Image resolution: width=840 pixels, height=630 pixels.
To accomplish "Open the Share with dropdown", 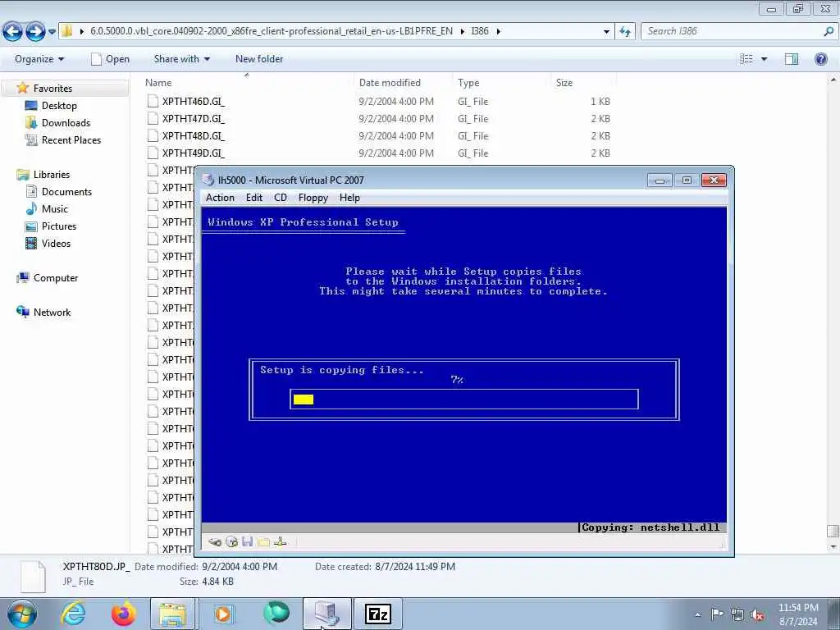I will coord(181,59).
